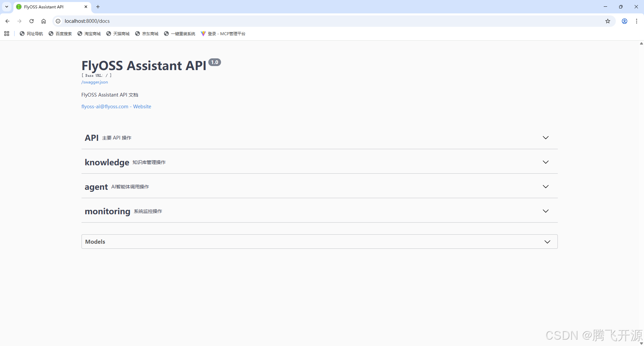This screenshot has height=346, width=644.
Task: Click the API section title
Action: [x=92, y=138]
